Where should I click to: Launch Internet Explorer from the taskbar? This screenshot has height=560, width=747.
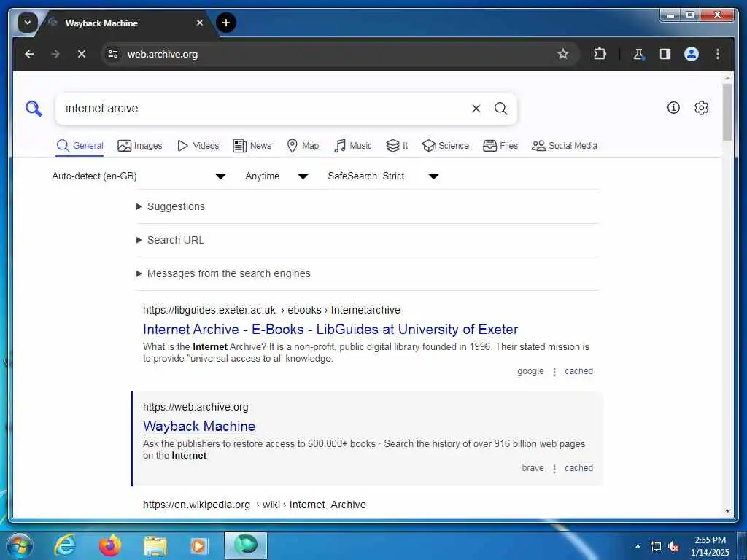[64, 545]
